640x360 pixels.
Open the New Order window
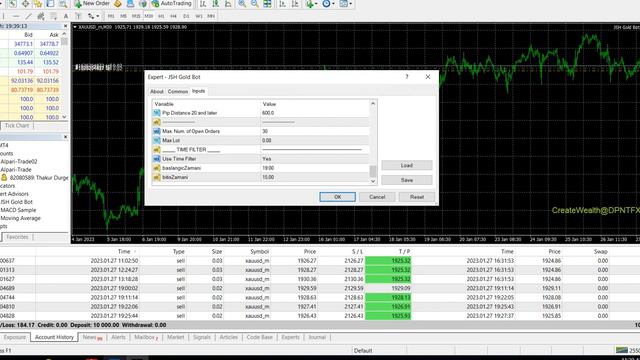point(92,4)
